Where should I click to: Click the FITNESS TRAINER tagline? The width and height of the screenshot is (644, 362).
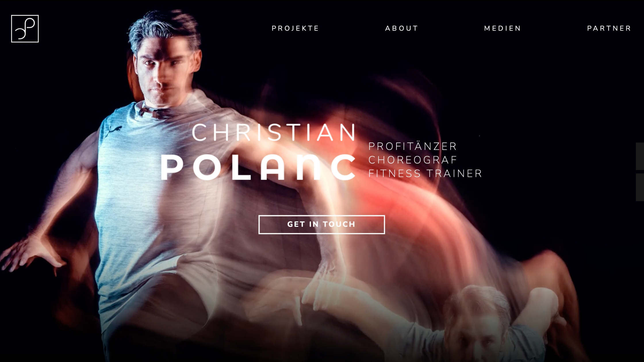pyautogui.click(x=425, y=174)
